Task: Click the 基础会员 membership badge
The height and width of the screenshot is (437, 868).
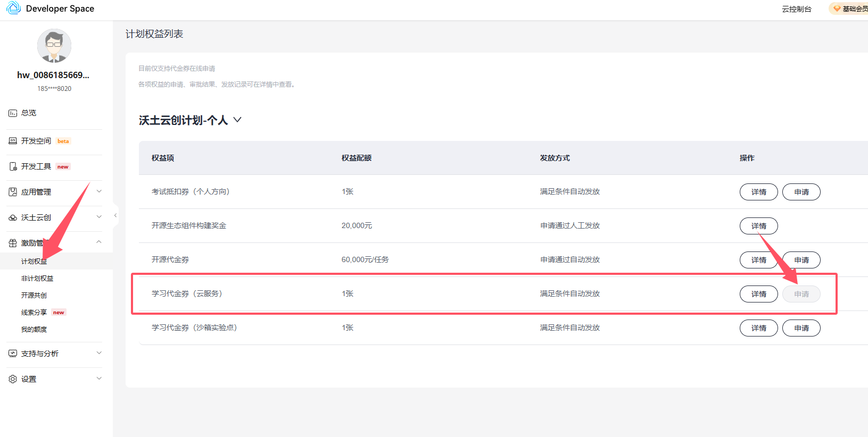Action: coord(849,9)
